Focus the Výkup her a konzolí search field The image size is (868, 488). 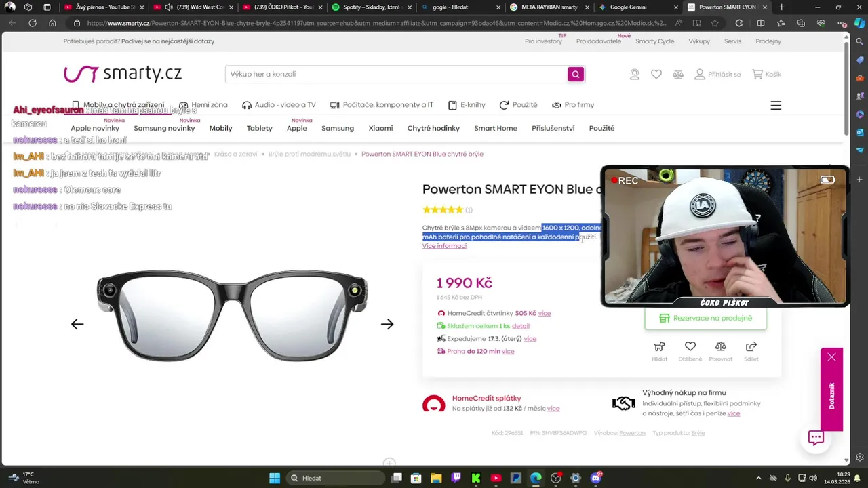click(397, 74)
